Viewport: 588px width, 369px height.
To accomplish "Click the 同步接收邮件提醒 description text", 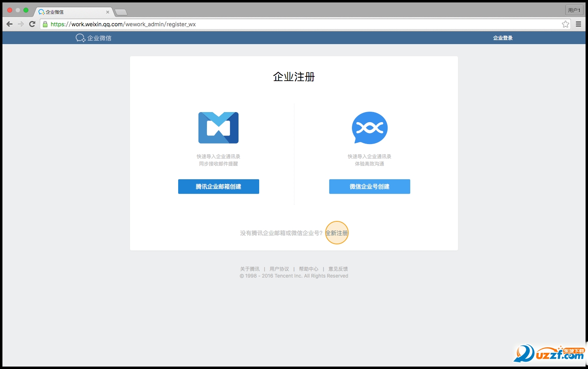I will tap(219, 164).
